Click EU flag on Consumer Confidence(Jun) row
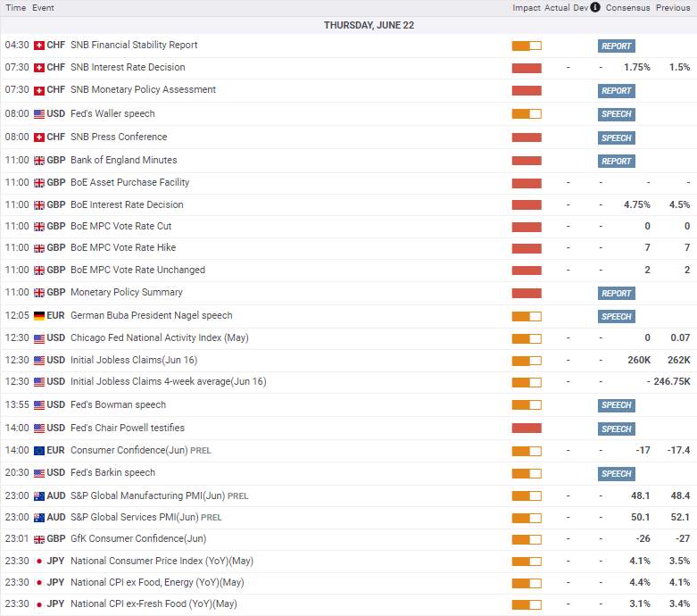Image resolution: width=697 pixels, height=616 pixels. [39, 451]
